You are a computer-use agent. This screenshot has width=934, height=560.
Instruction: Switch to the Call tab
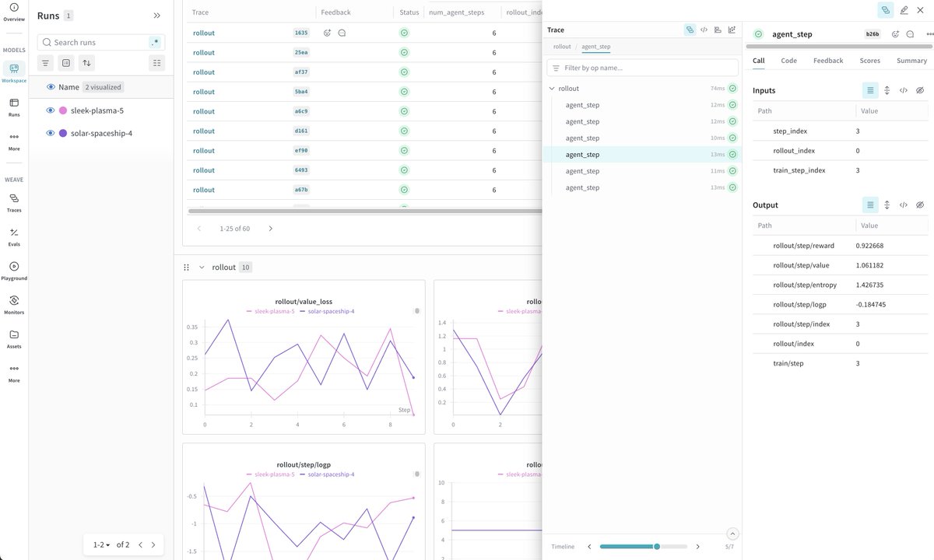tap(758, 61)
